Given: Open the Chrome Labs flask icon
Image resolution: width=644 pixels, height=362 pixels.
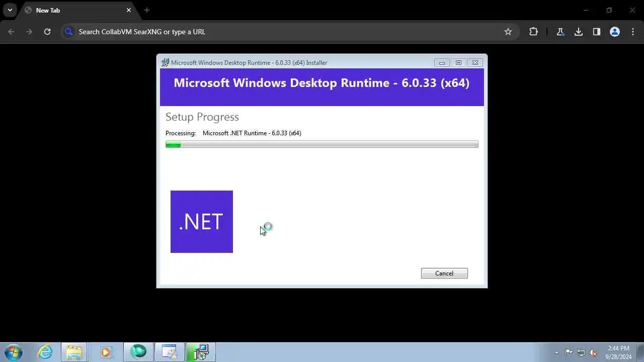Looking at the screenshot, I should click(x=560, y=32).
